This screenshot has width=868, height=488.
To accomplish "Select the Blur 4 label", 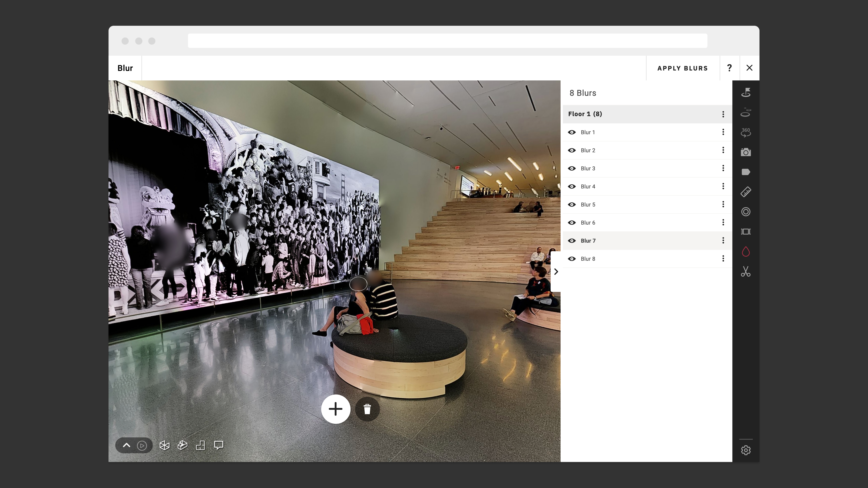I will [x=588, y=187].
